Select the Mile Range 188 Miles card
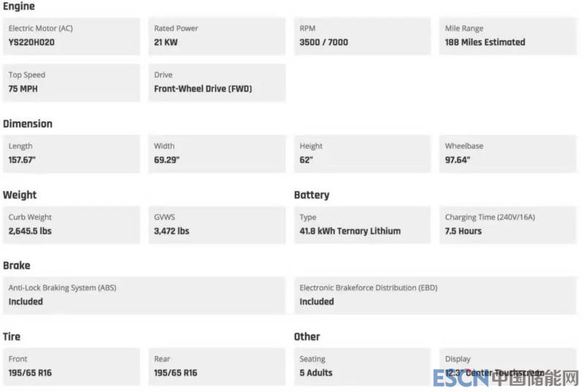This screenshot has height=392, width=585. click(x=507, y=36)
